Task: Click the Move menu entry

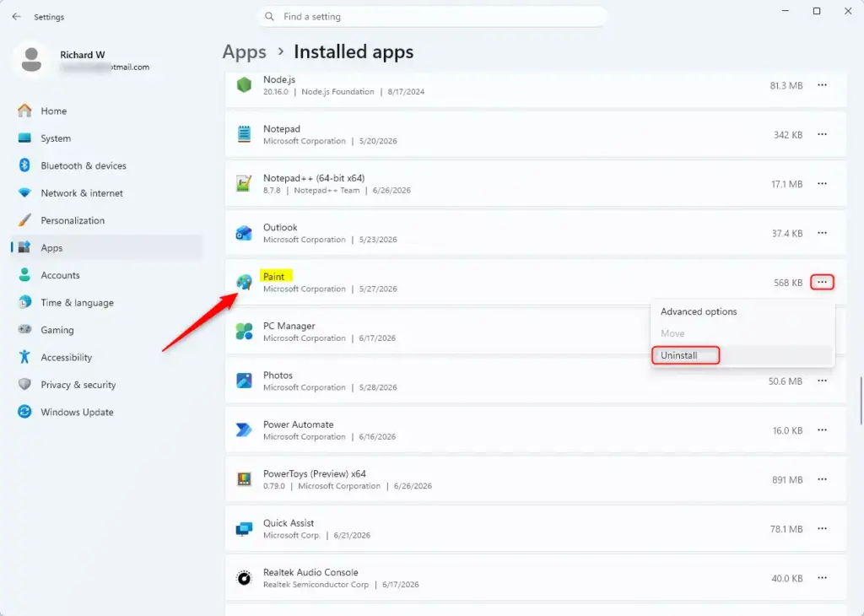Action: [x=742, y=333]
